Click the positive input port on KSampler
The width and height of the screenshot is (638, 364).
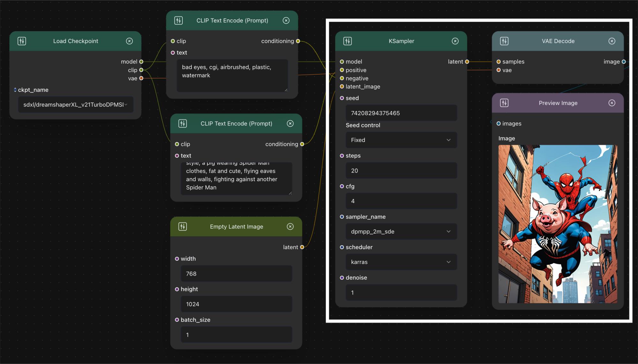coord(342,70)
